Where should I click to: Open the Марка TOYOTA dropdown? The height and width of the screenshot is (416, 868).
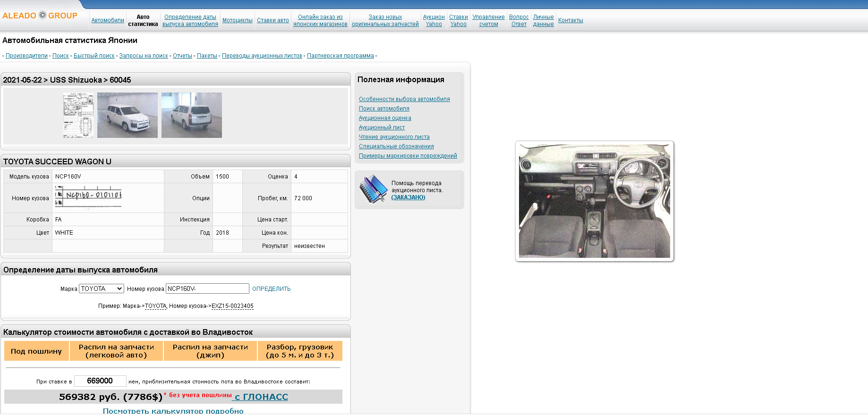102,289
